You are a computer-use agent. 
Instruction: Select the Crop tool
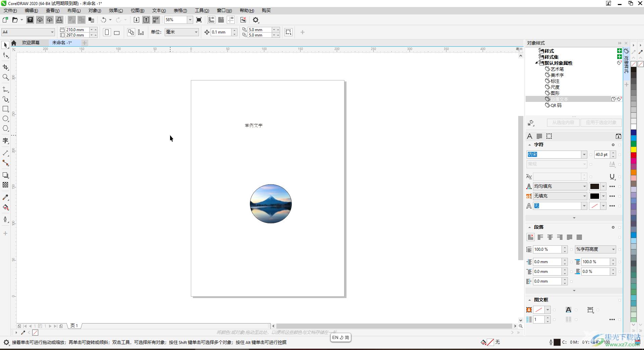5,67
